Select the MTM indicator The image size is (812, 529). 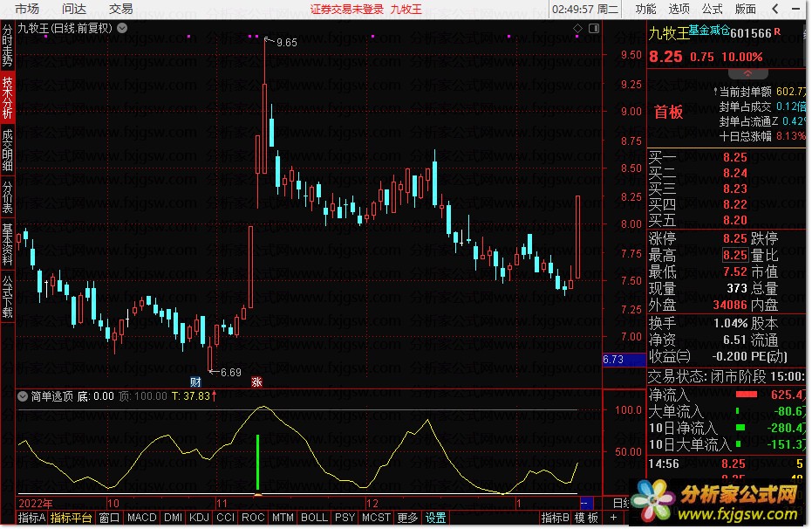click(283, 518)
